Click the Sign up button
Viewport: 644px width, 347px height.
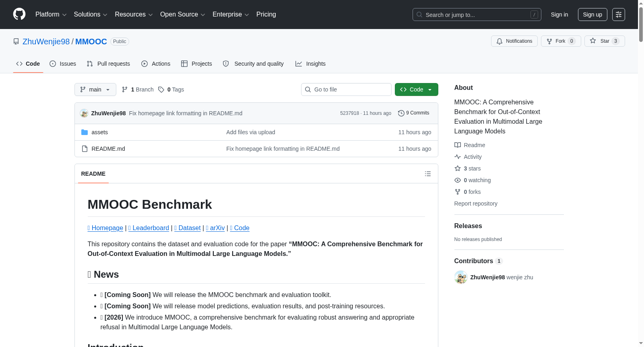tap(592, 15)
